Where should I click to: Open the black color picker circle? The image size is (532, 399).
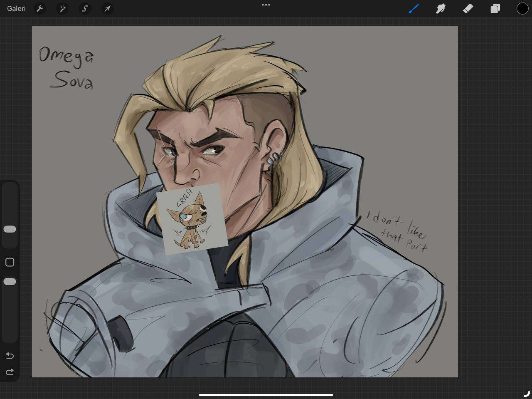522,8
